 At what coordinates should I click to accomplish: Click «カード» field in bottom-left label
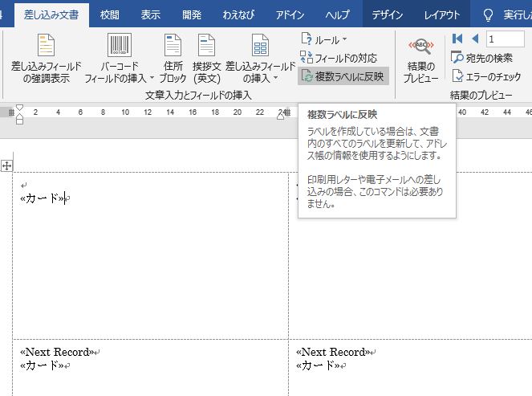pos(42,365)
